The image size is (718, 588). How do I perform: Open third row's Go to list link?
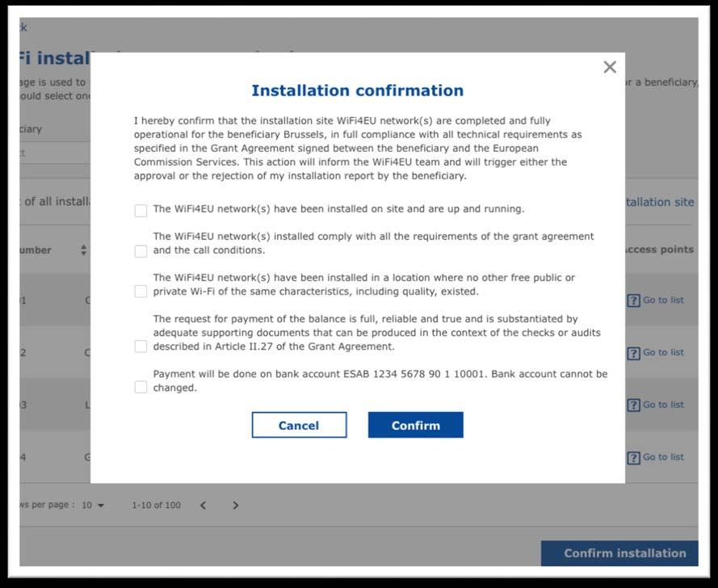click(x=663, y=405)
